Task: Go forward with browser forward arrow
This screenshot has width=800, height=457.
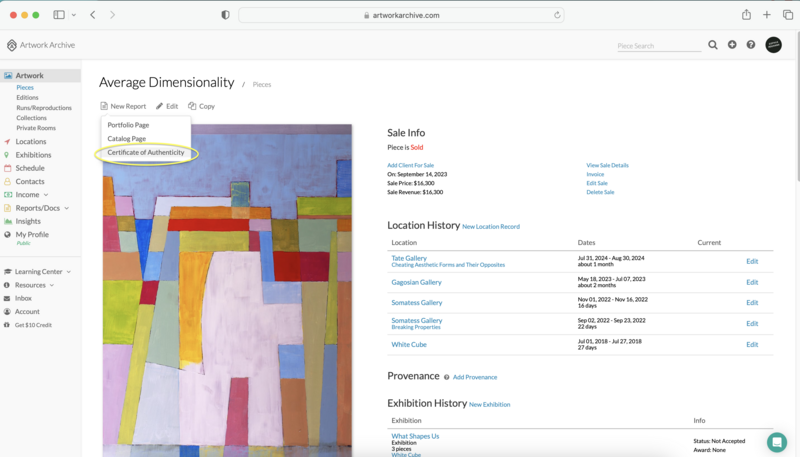Action: tap(112, 15)
